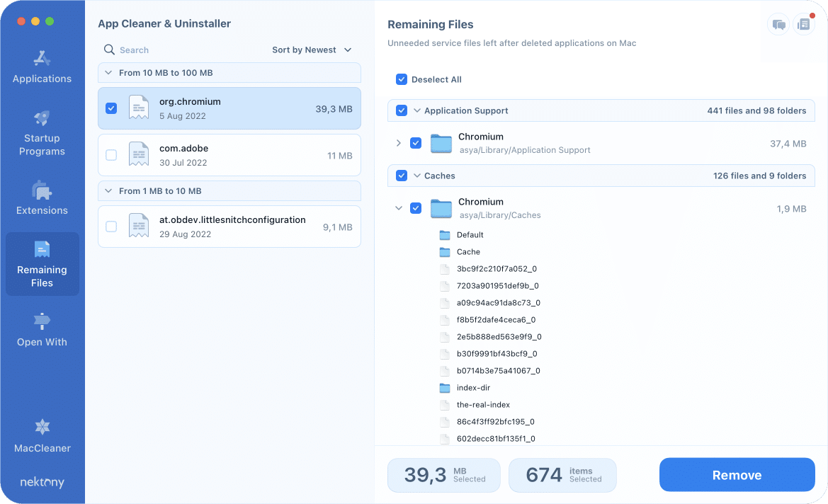Screen dimensions: 828x504
Task: Click the 11 MB size of com.adobe
Action: coord(339,156)
